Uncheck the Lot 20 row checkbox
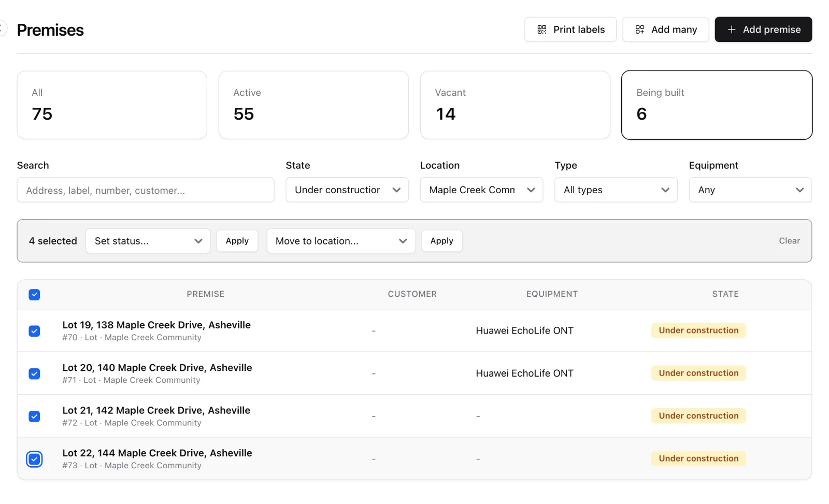Screen dimensions: 829x504 click(34, 373)
